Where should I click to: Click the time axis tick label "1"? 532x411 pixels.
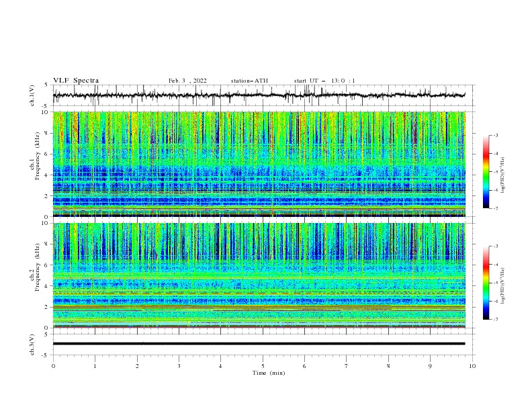click(95, 366)
